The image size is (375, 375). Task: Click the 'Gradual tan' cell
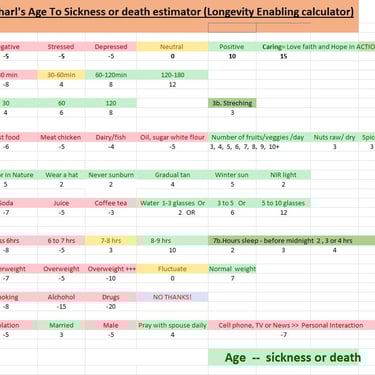(x=172, y=175)
